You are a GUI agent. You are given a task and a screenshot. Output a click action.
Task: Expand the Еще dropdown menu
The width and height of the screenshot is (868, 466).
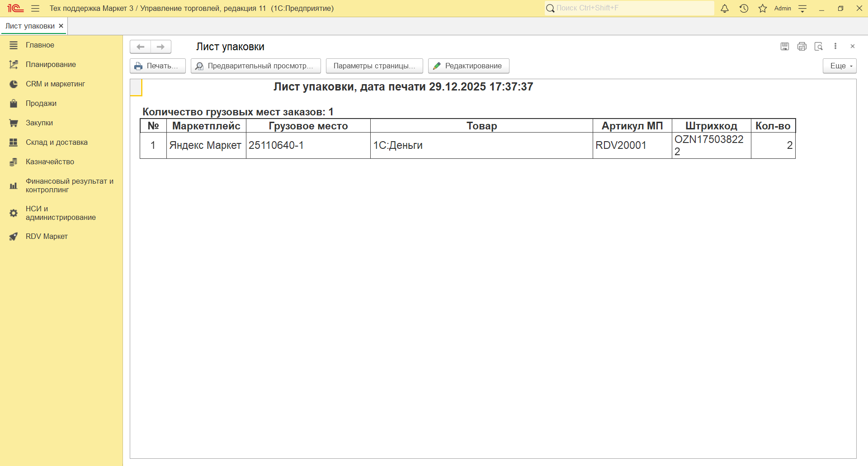[840, 66]
